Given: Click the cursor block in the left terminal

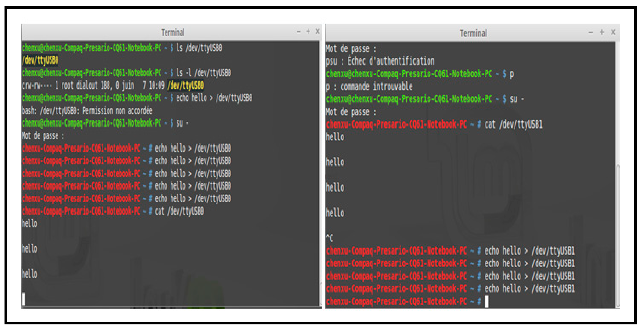Looking at the screenshot, I should tap(24, 299).
